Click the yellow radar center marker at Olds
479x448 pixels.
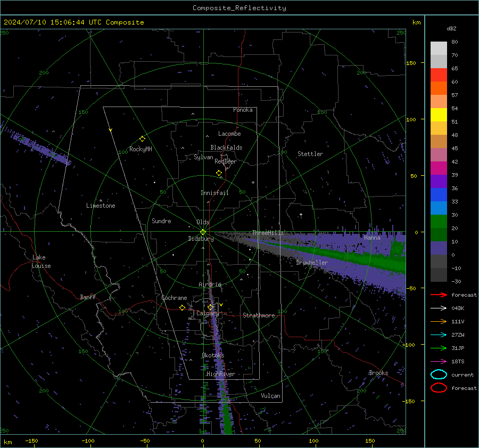[203, 232]
